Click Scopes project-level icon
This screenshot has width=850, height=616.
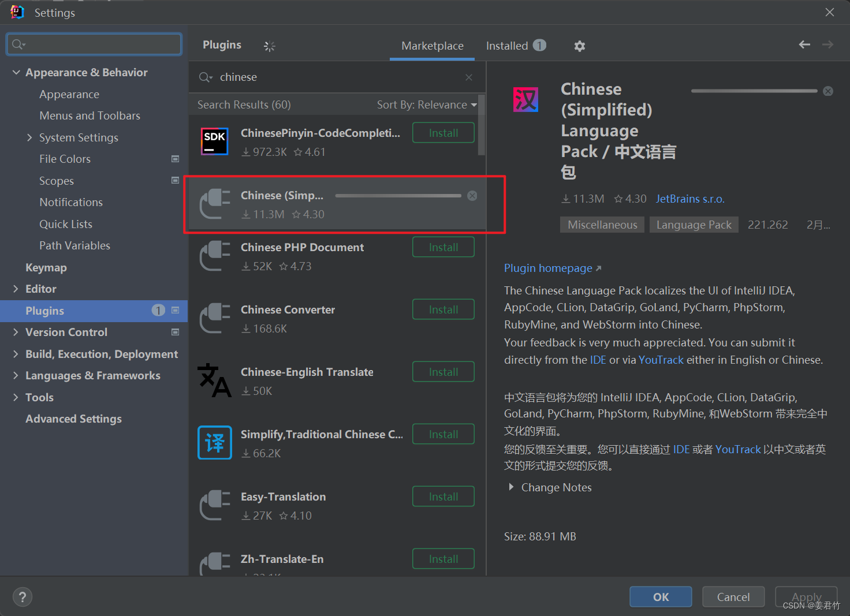click(x=176, y=180)
